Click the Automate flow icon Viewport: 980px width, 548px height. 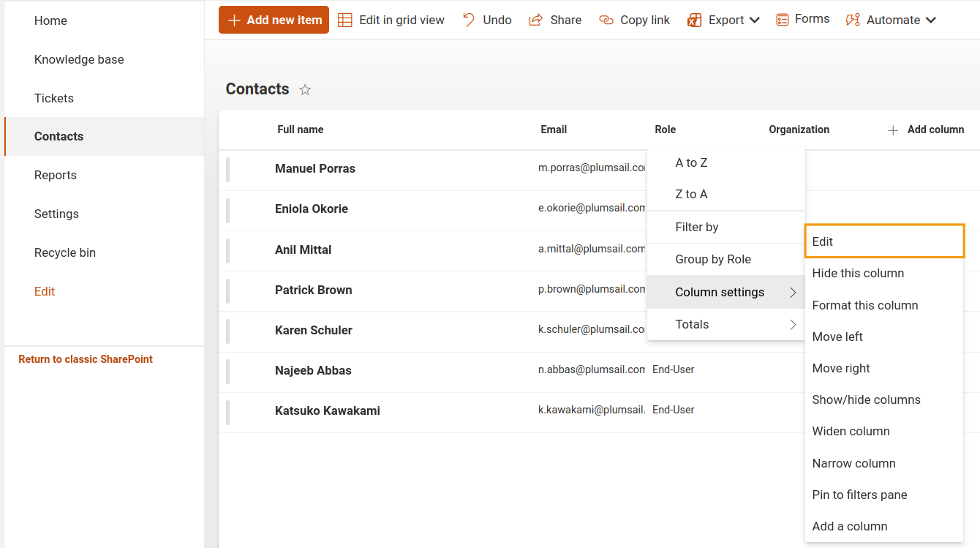pos(853,20)
